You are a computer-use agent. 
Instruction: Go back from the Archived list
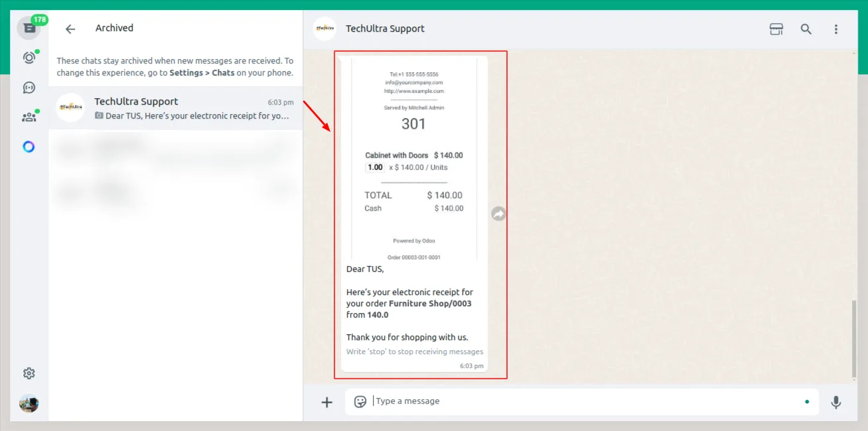point(70,29)
